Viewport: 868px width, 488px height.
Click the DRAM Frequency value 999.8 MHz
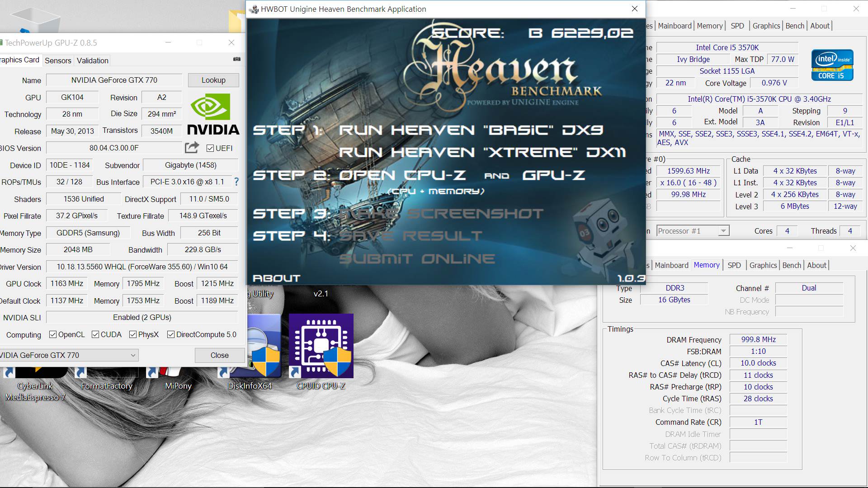pyautogui.click(x=758, y=339)
